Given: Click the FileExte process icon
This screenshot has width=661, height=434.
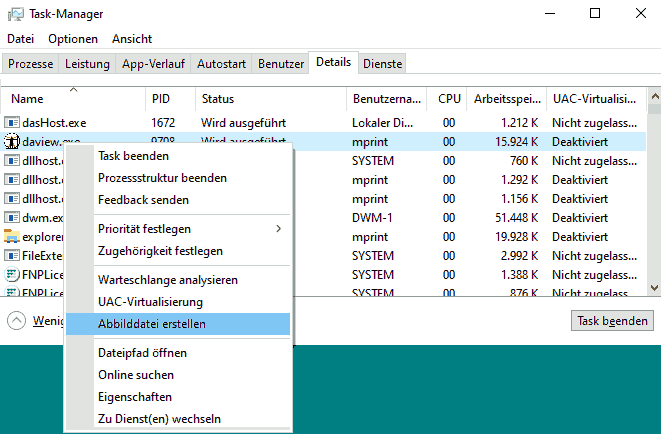Looking at the screenshot, I should click(x=12, y=255).
